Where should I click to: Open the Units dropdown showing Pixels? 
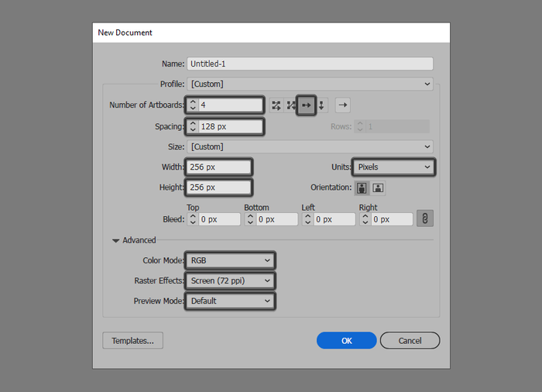394,167
